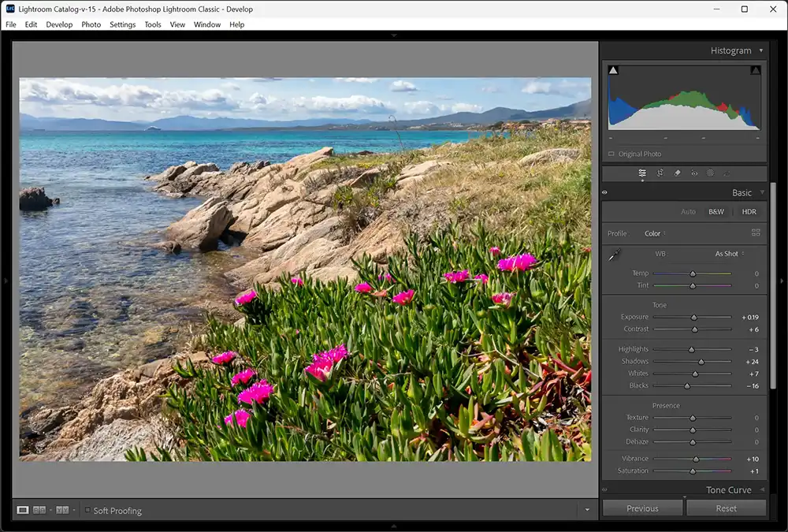Click the Previous button
Viewport: 788px width, 532px height.
(641, 508)
